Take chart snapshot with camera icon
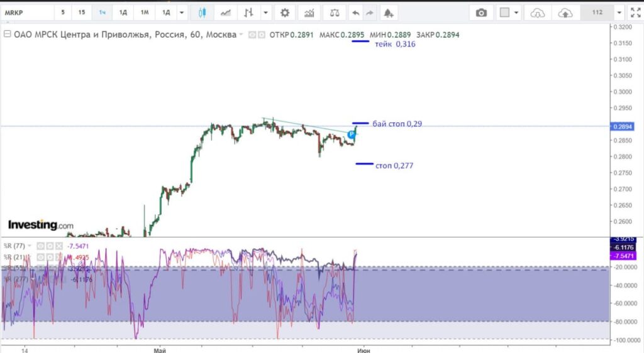The height and width of the screenshot is (353, 644). pos(481,13)
